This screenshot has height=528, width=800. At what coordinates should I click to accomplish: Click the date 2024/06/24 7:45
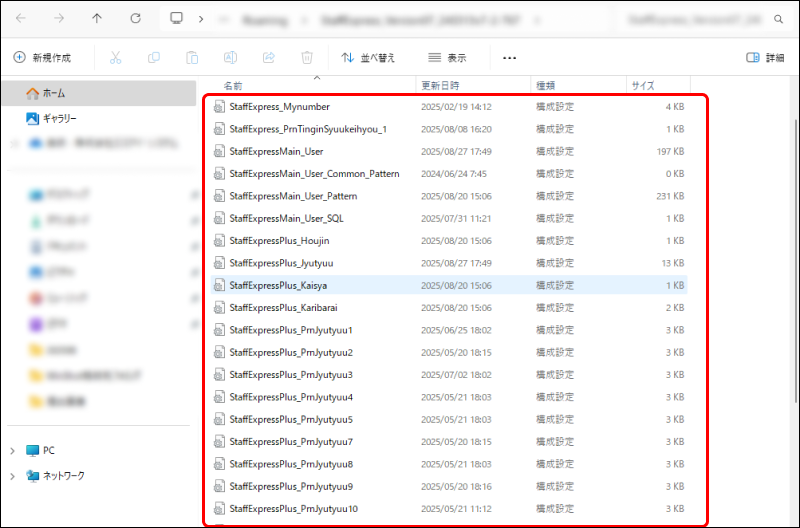(x=454, y=174)
